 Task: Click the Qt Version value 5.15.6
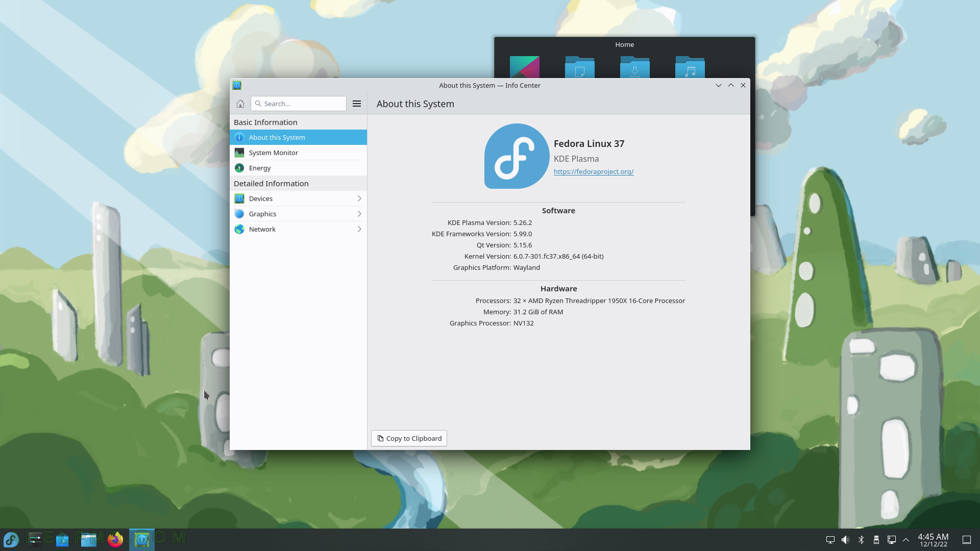point(523,245)
